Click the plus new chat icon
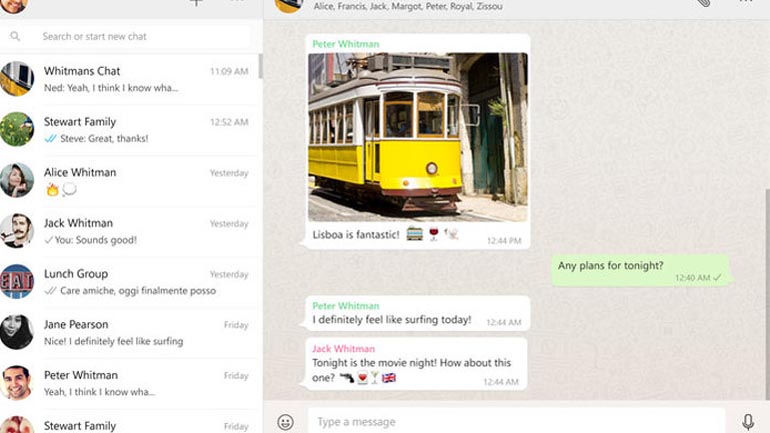 point(196,3)
